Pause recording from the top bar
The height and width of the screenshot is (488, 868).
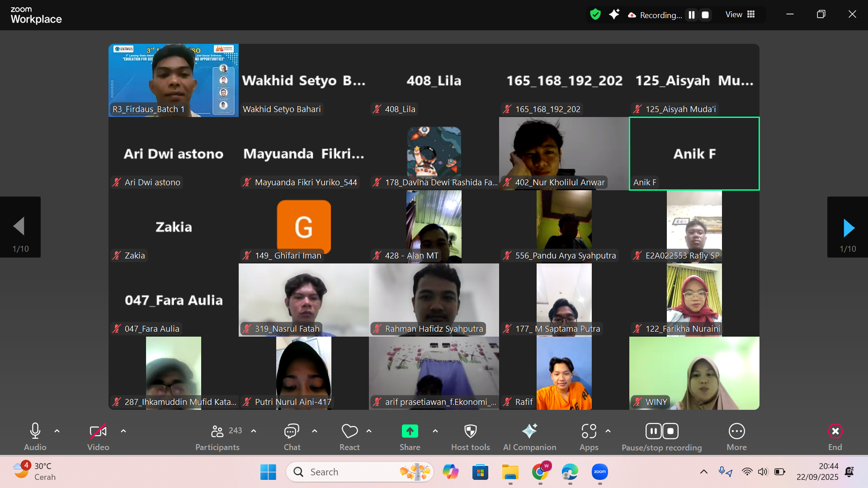692,15
